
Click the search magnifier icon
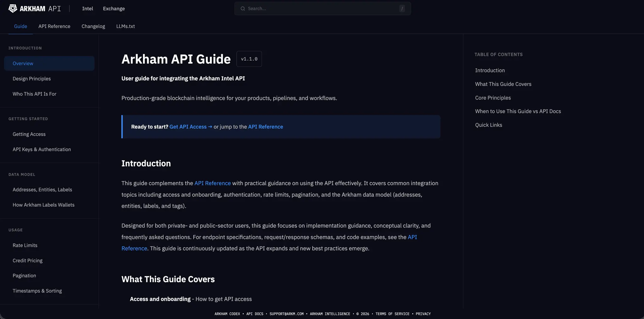pyautogui.click(x=243, y=9)
